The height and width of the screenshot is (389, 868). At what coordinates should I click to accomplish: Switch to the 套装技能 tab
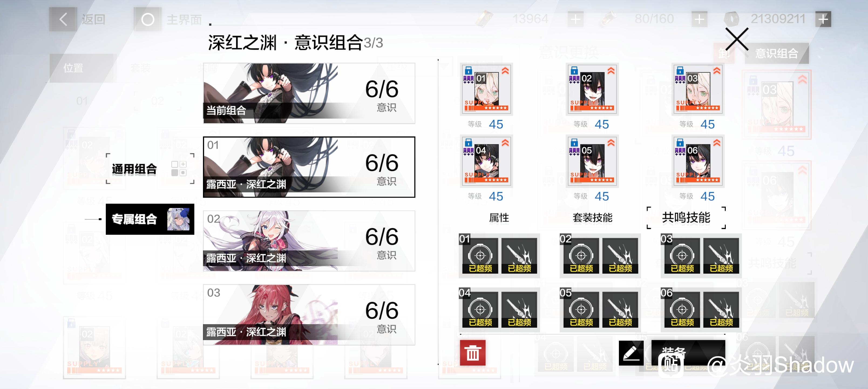tap(592, 218)
